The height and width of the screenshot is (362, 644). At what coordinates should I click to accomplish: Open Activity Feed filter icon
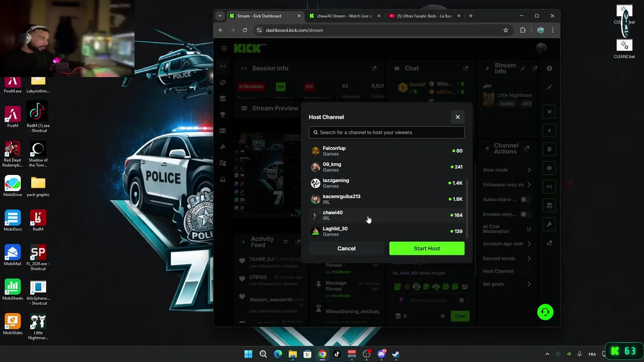point(285,242)
